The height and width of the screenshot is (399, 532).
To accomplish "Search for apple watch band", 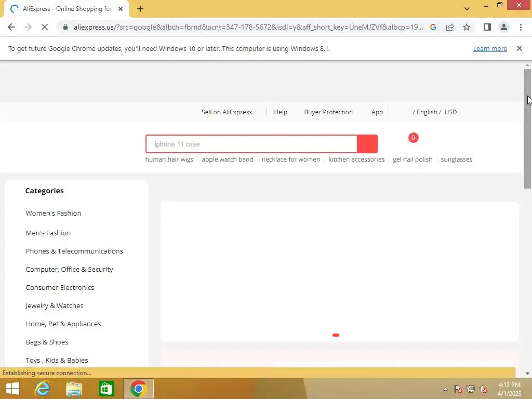I will click(228, 159).
